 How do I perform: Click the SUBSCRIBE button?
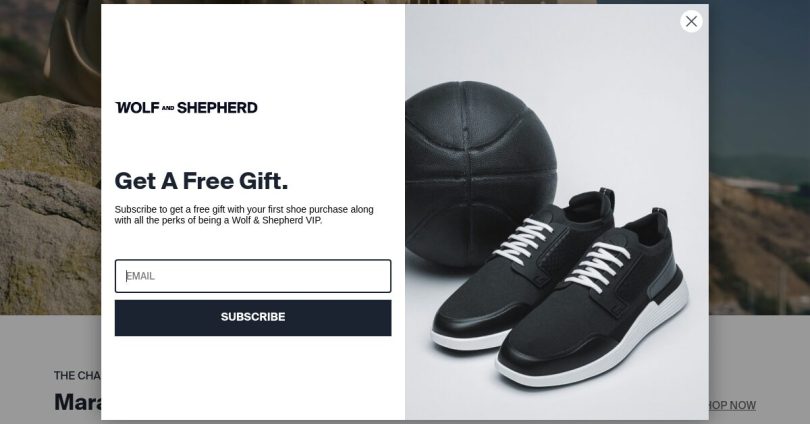click(253, 318)
